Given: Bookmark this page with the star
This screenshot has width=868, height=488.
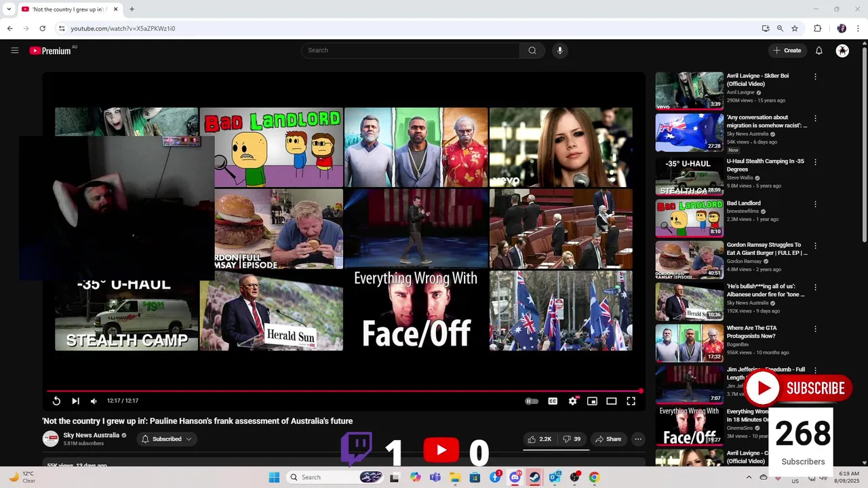Looking at the screenshot, I should point(795,28).
